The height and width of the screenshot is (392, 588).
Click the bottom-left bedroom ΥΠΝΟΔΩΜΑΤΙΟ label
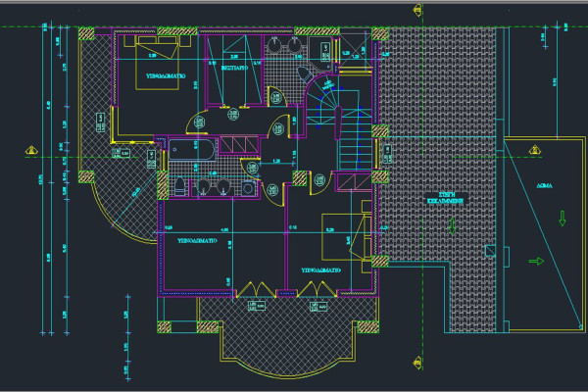(198, 238)
